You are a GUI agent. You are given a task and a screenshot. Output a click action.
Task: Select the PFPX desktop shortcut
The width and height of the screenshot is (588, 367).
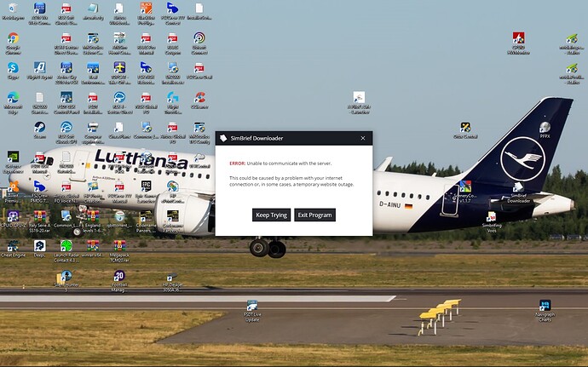(x=545, y=129)
